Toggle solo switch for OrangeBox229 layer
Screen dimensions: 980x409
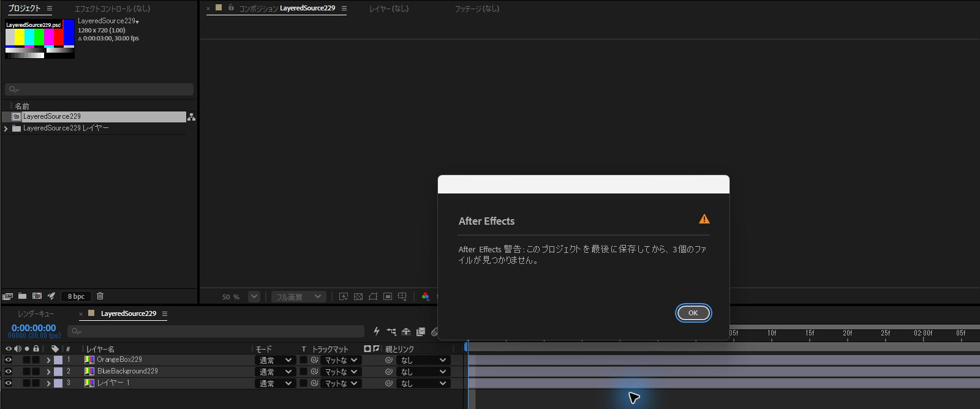point(26,360)
